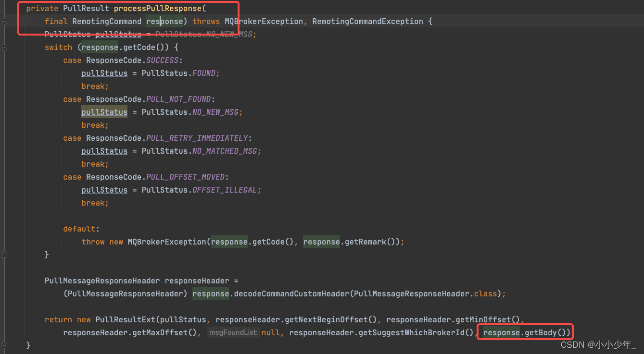The width and height of the screenshot is (644, 354).
Task: Click the SUCCESS response code constant
Action: (x=163, y=61)
